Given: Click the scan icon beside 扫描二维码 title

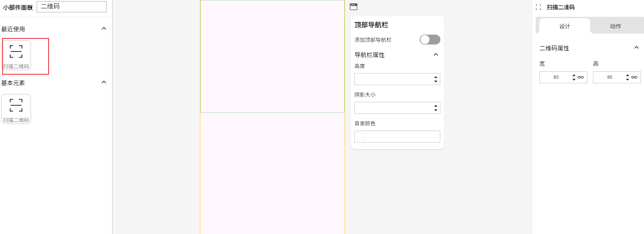Looking at the screenshot, I should click(x=538, y=7).
